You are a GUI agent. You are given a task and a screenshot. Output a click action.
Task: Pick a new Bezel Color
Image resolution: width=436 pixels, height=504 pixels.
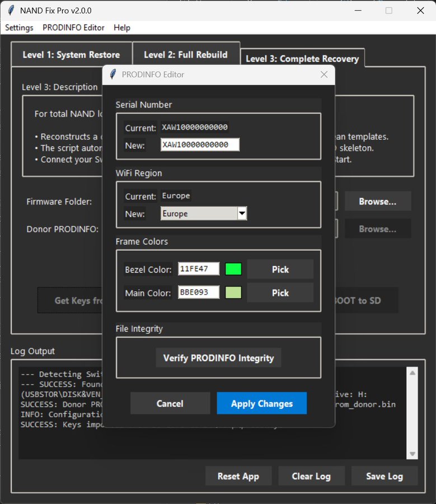coord(280,269)
